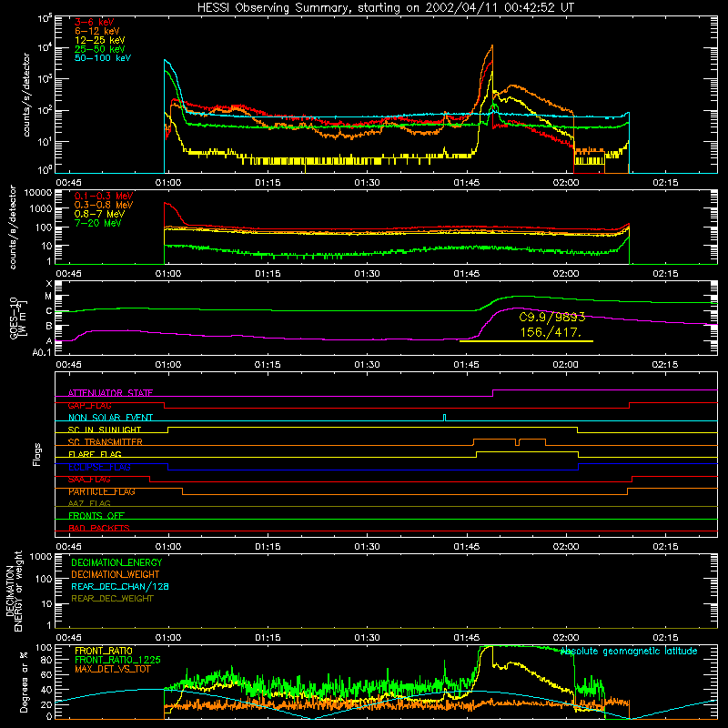Select the 3-6 keV legend label
728x728 pixels.
94,22
